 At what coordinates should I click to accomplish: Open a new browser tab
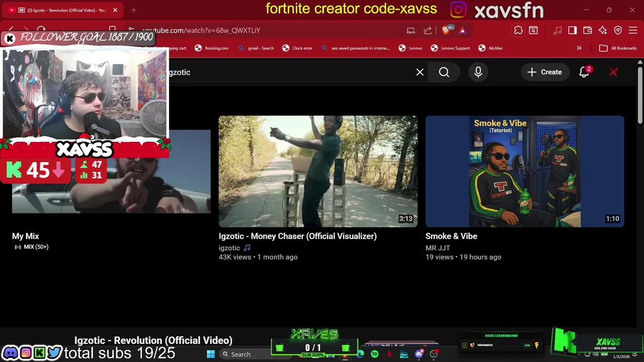pos(134,10)
